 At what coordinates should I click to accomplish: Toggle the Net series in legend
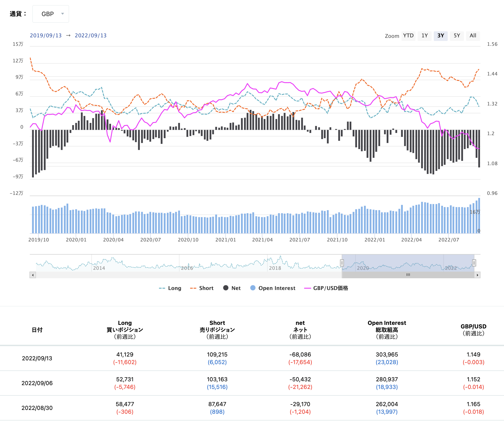232,288
